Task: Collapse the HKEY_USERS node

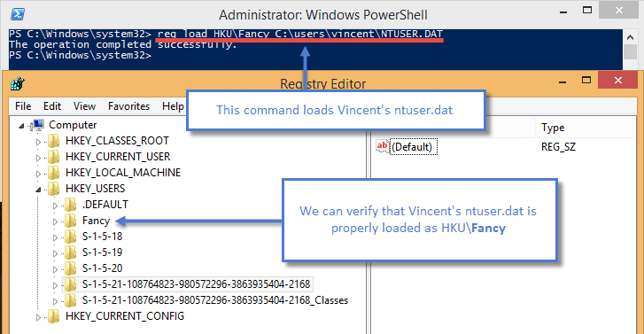Action: (x=38, y=190)
